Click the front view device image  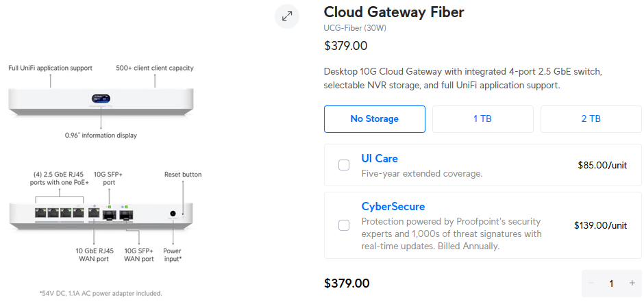tap(101, 101)
